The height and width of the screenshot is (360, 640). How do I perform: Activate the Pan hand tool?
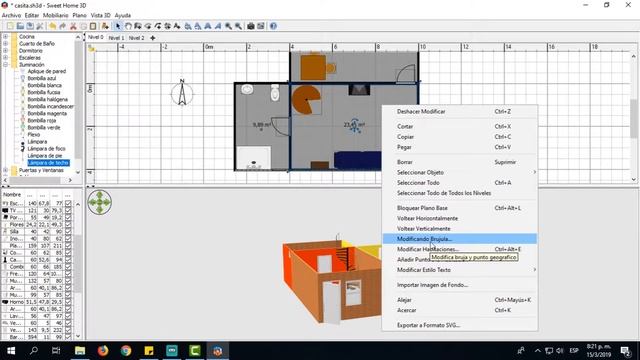[x=128, y=26]
